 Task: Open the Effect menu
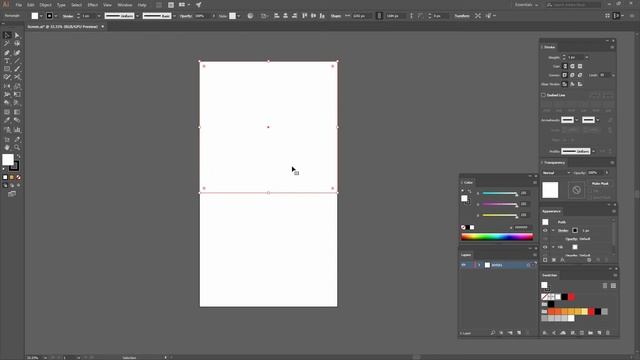(x=93, y=5)
